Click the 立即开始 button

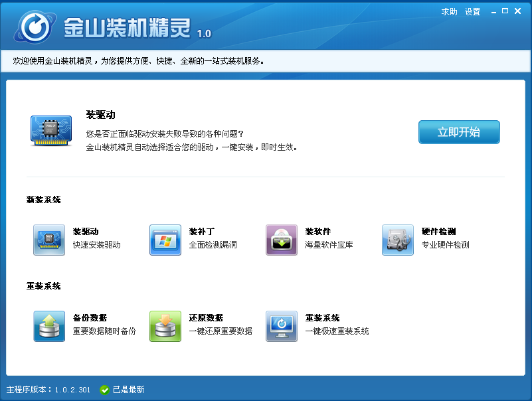coord(459,132)
